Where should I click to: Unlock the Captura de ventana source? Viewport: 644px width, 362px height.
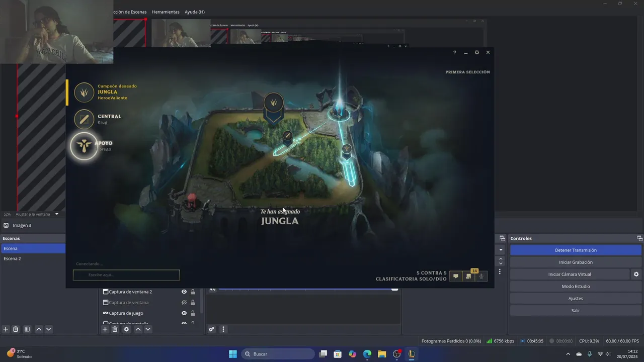coord(193,302)
